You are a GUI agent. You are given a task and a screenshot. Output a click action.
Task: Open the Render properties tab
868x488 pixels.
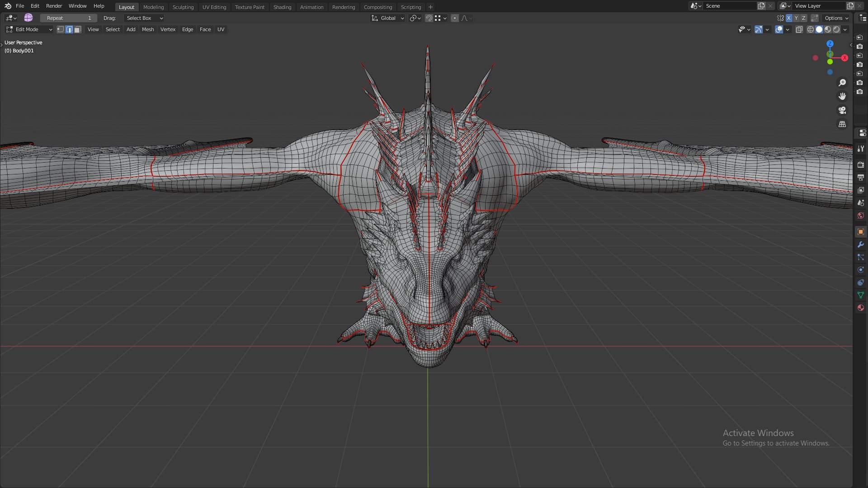click(861, 165)
